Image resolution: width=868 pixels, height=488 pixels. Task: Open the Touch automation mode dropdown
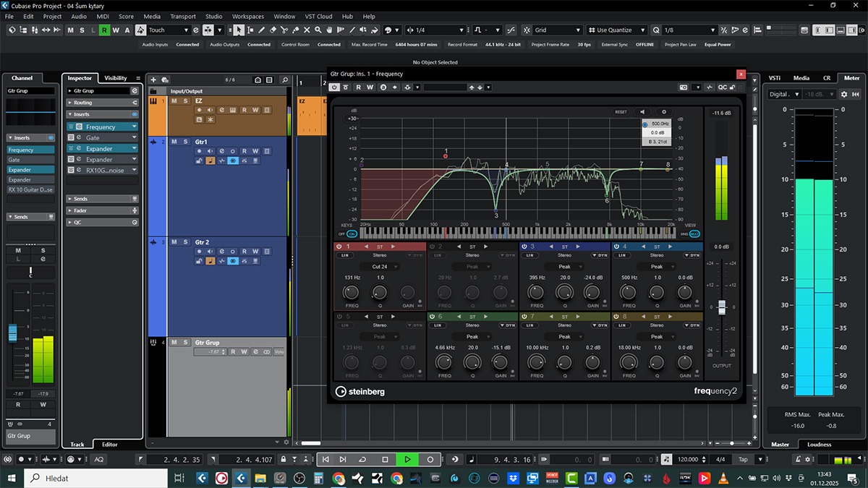[168, 30]
